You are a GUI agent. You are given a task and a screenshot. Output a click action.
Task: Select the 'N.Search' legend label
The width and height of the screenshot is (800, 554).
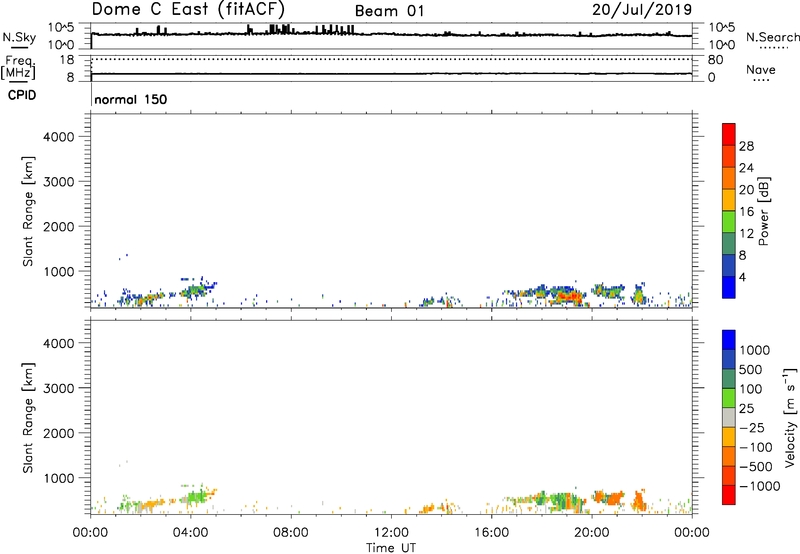coord(772,37)
